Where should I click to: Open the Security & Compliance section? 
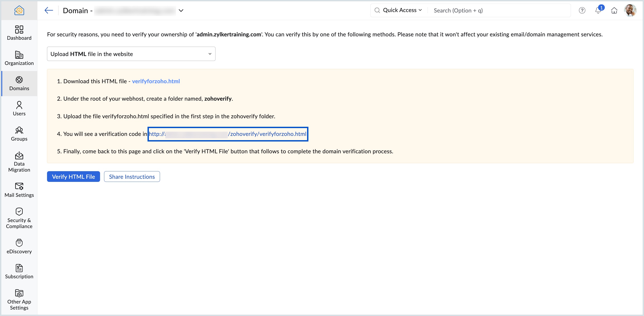coord(19,218)
